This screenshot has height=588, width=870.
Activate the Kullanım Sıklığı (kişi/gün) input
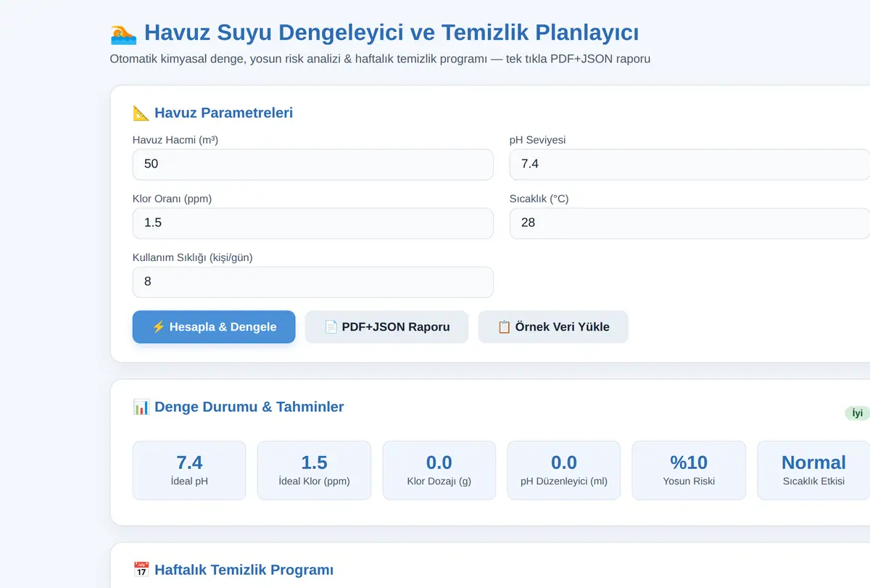point(313,282)
